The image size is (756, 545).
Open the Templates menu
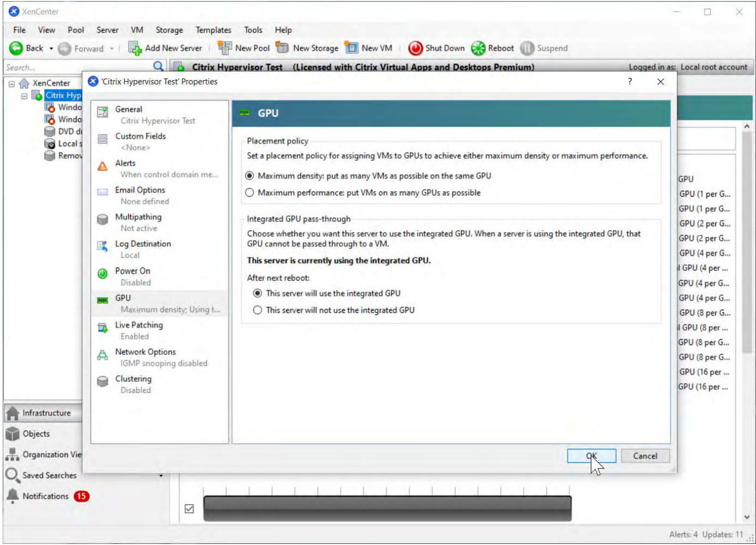coord(213,30)
